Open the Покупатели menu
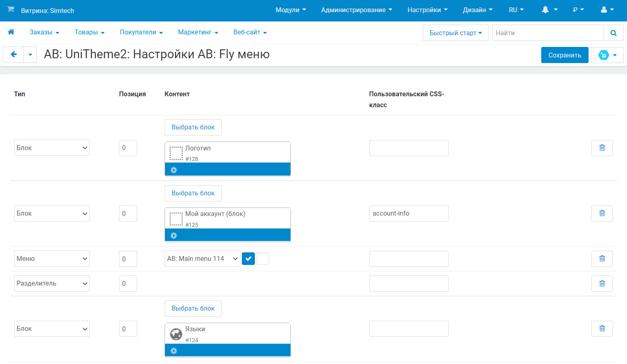 141,32
